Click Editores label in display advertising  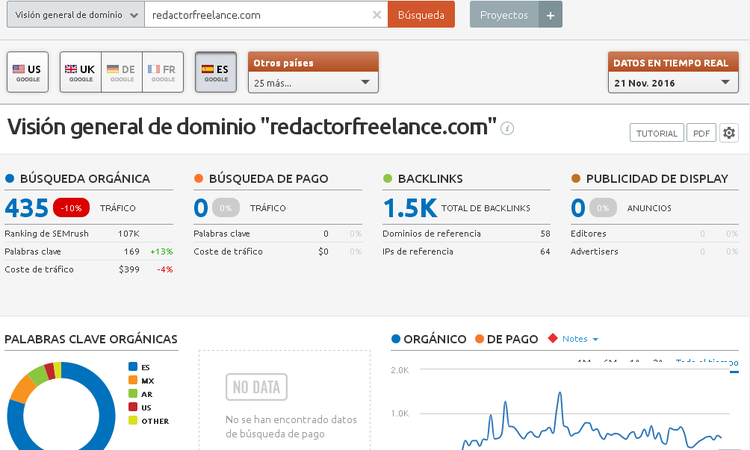pyautogui.click(x=588, y=234)
